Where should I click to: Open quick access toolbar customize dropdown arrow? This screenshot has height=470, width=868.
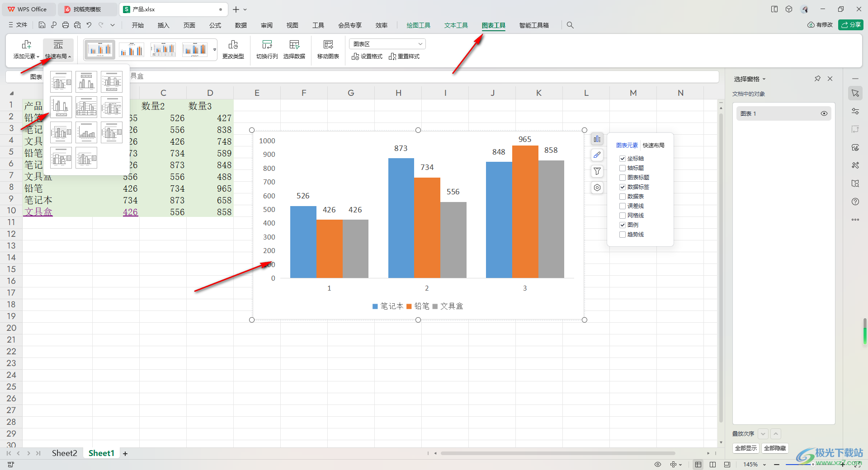click(x=113, y=25)
